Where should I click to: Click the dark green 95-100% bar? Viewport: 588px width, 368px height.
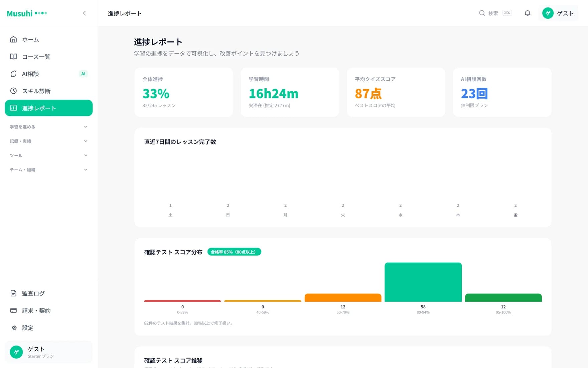[x=503, y=298]
